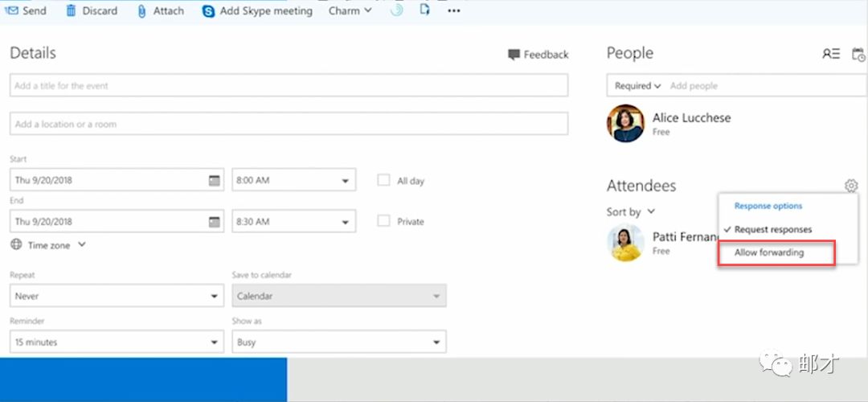Open the Show as Busy dropdown

[338, 343]
